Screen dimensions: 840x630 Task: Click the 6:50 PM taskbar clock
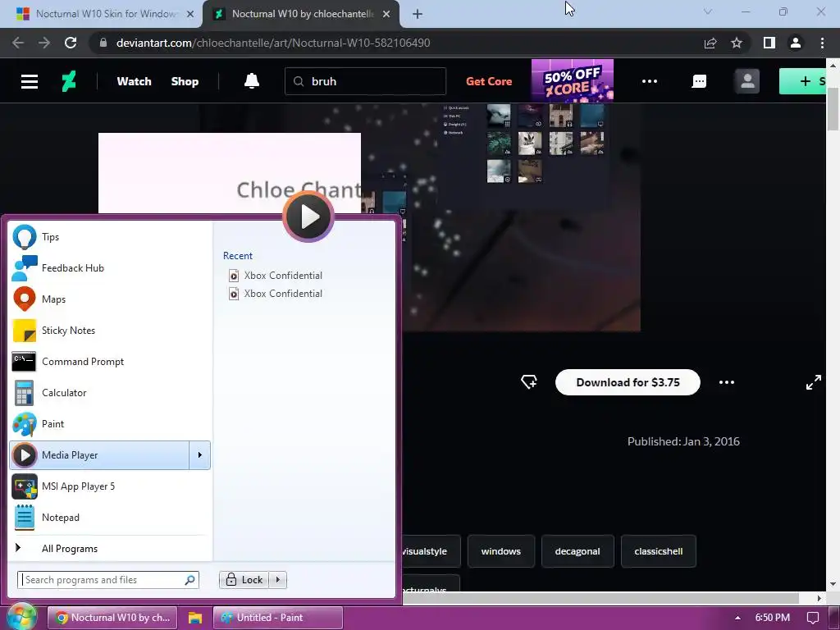(x=773, y=618)
